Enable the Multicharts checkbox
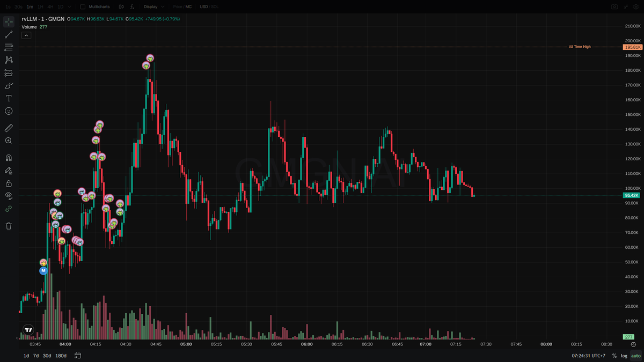The width and height of the screenshot is (644, 362). coord(82,6)
